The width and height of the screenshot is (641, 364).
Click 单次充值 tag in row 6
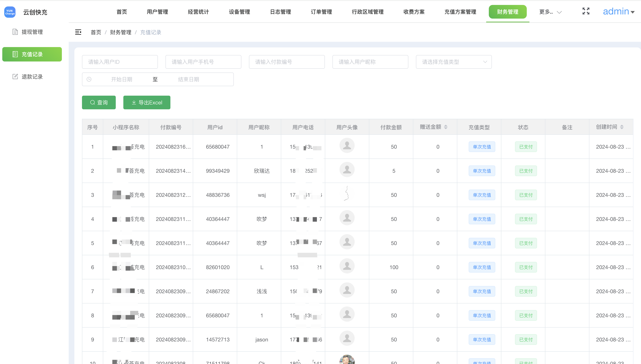(x=482, y=267)
